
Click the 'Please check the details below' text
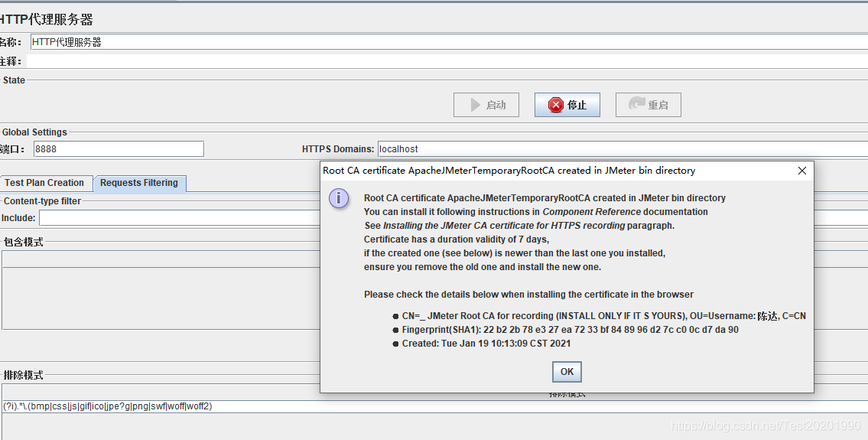click(x=528, y=295)
